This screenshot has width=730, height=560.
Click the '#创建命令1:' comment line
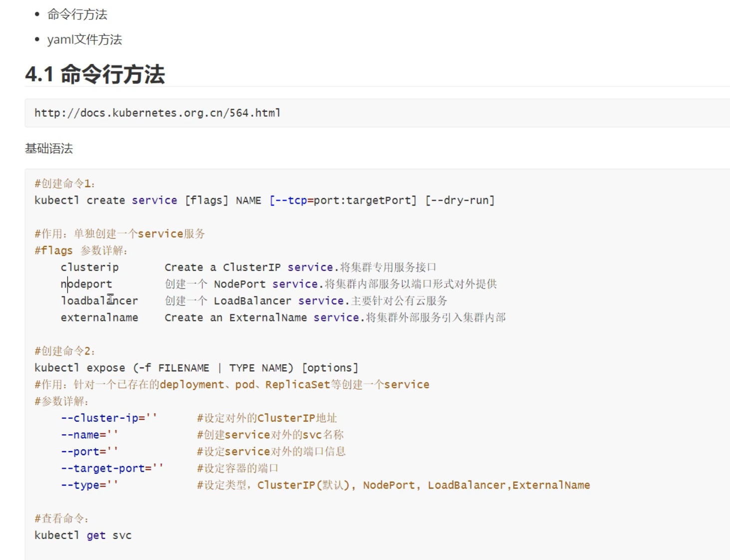click(x=64, y=184)
